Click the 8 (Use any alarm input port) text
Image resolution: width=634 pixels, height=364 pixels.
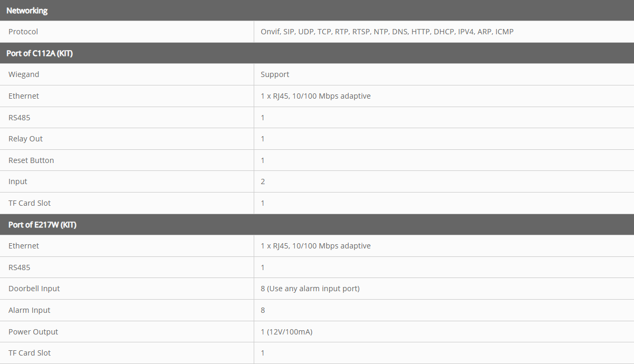tap(310, 289)
